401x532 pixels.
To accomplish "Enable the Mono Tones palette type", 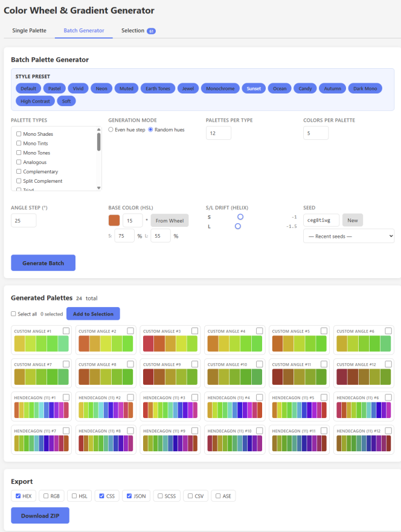I will click(19, 153).
